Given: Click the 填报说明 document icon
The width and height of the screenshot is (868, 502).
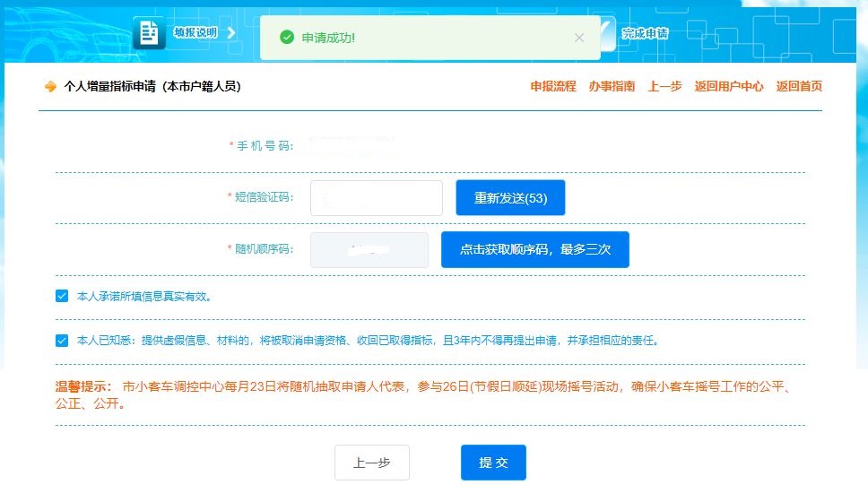Looking at the screenshot, I should (x=149, y=32).
